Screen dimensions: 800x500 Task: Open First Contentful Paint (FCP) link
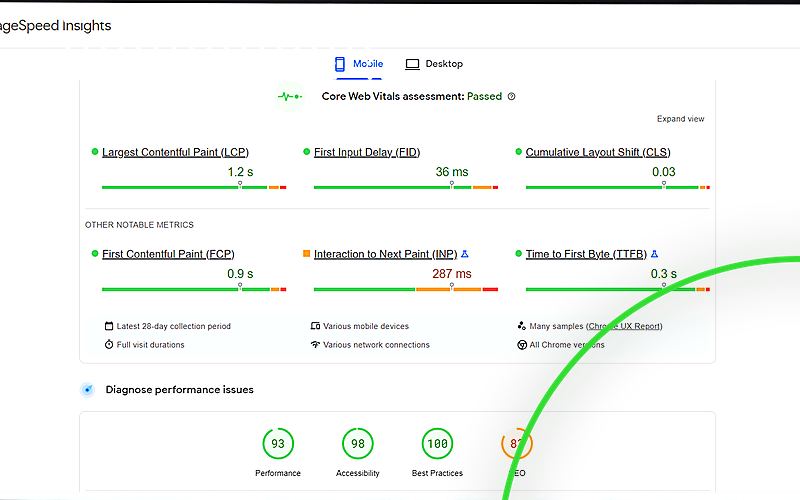pos(168,254)
